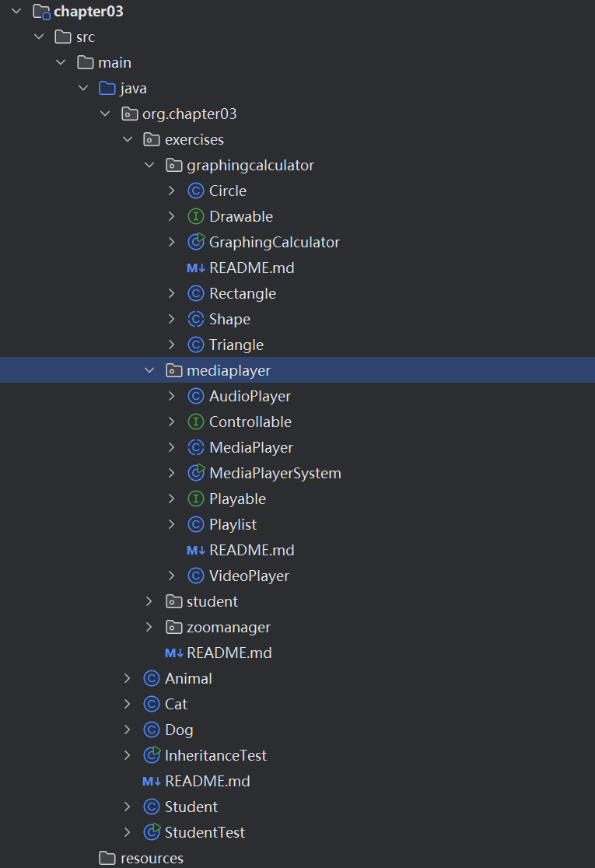This screenshot has height=868, width=595.
Task: Expand the Playlist class members
Action: click(172, 524)
